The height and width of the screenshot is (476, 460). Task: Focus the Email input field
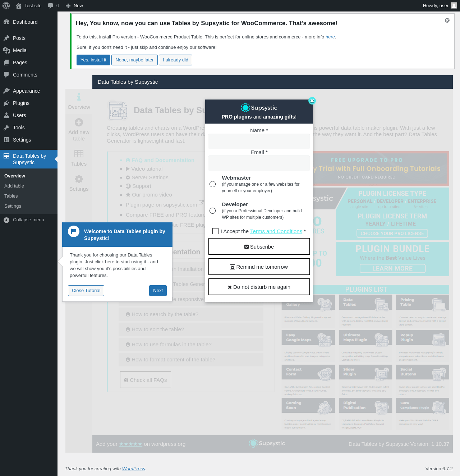coord(259,163)
